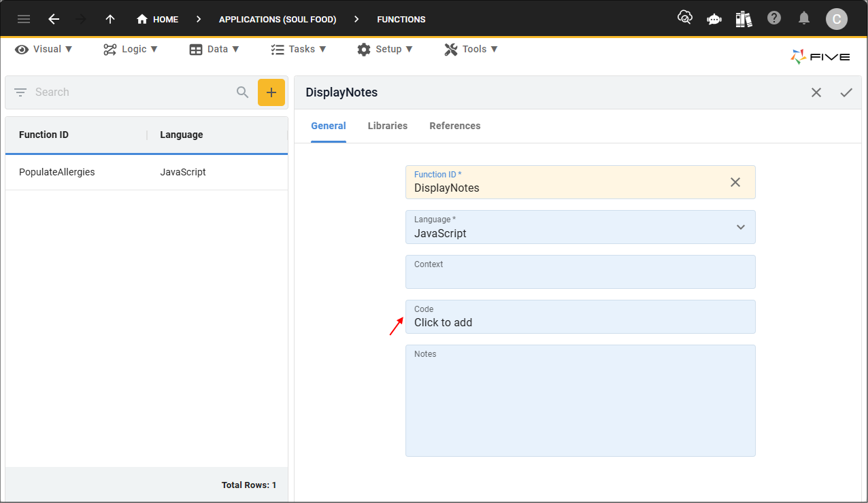Switch to the Libraries tab

388,126
